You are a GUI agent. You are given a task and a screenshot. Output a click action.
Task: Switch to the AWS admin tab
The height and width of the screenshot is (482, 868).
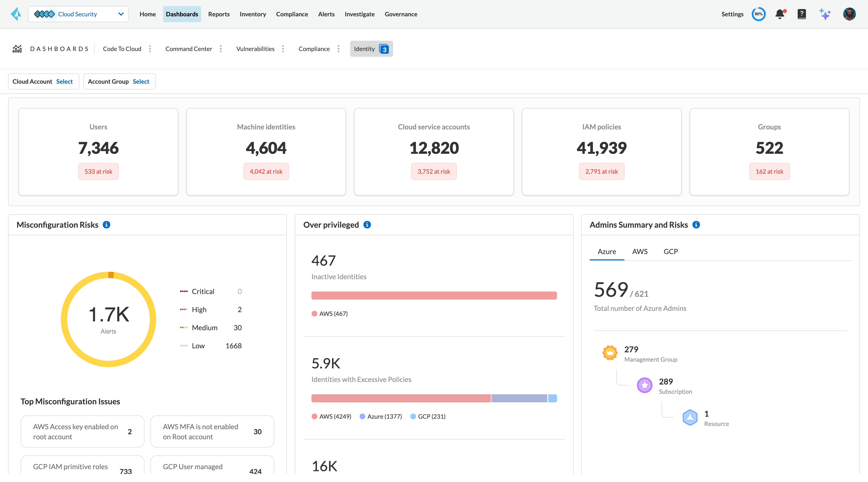click(x=639, y=251)
